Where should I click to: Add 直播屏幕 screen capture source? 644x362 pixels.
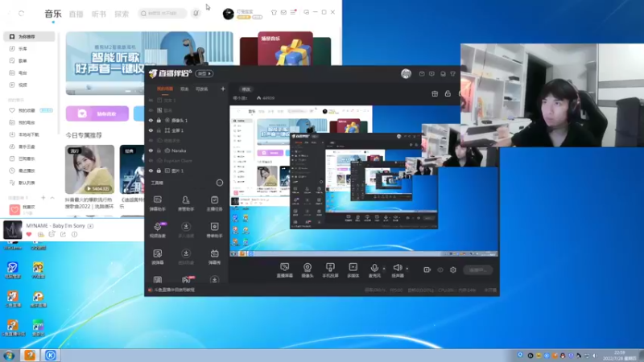[x=284, y=270]
